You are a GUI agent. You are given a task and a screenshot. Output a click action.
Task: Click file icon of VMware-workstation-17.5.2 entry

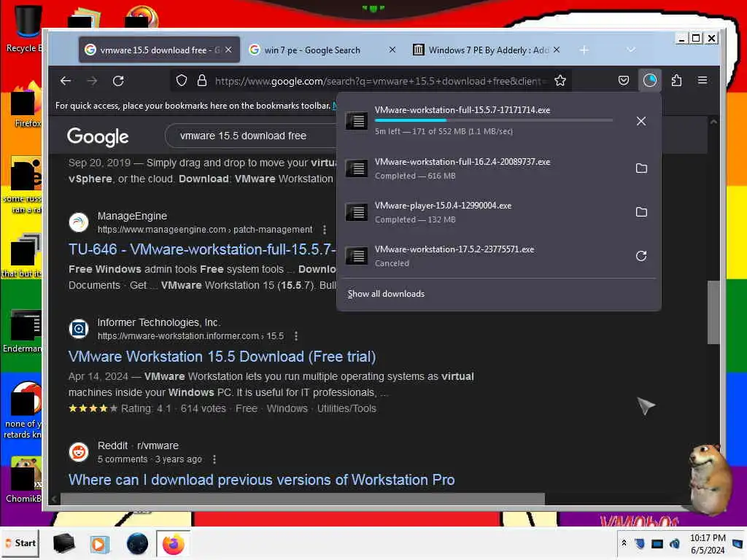tap(356, 255)
